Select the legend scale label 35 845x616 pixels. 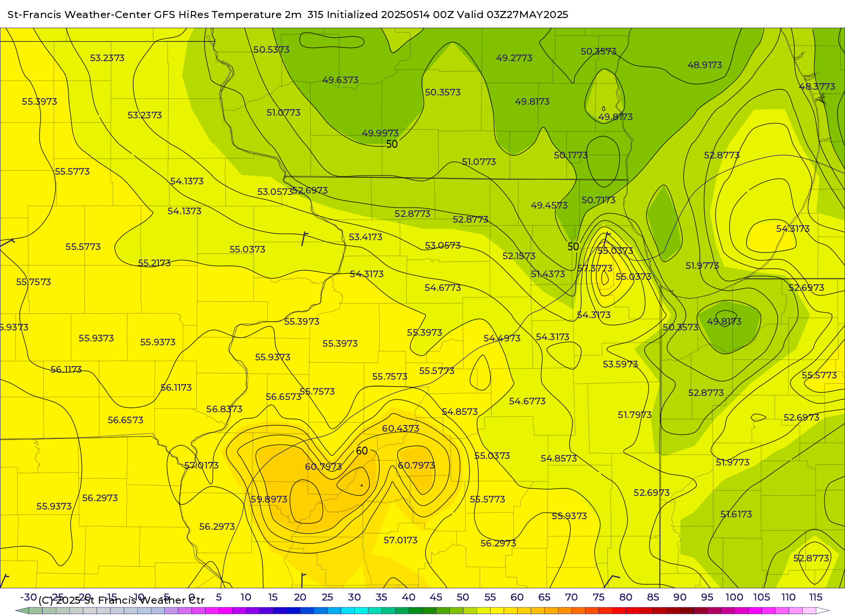381,597
